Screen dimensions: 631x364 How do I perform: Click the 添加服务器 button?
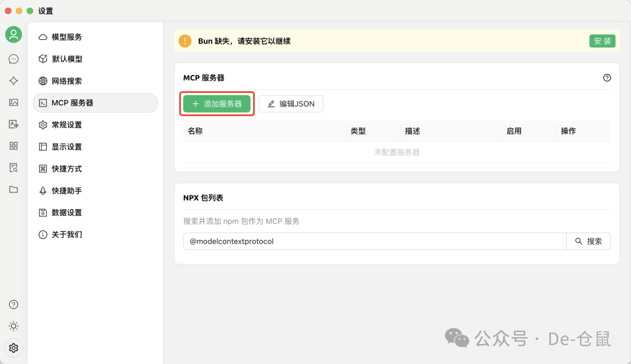point(217,103)
